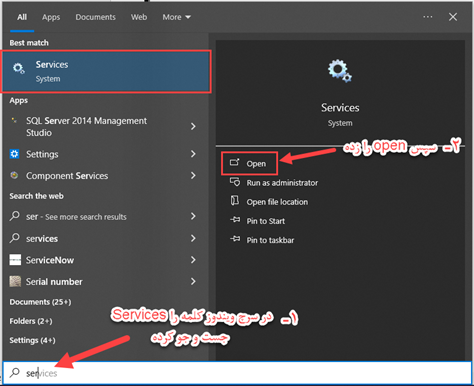Screen dimensions: 474x386
Task: Click the search box containing 'ser'
Action: point(237,373)
